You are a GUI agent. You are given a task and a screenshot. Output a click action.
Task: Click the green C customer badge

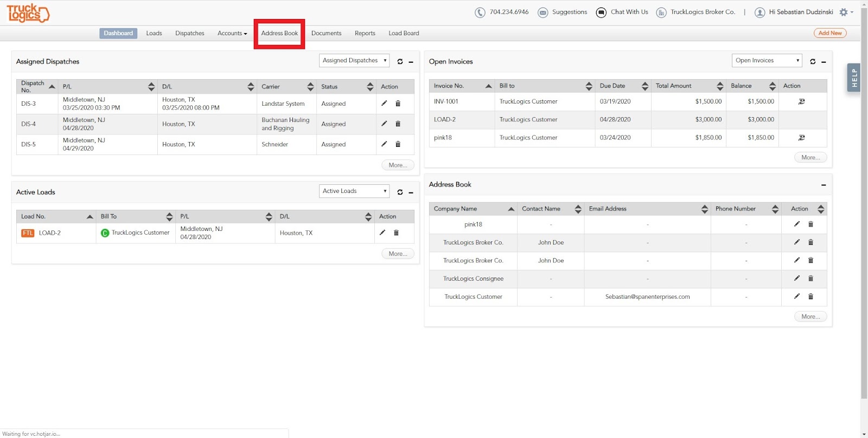tap(105, 233)
